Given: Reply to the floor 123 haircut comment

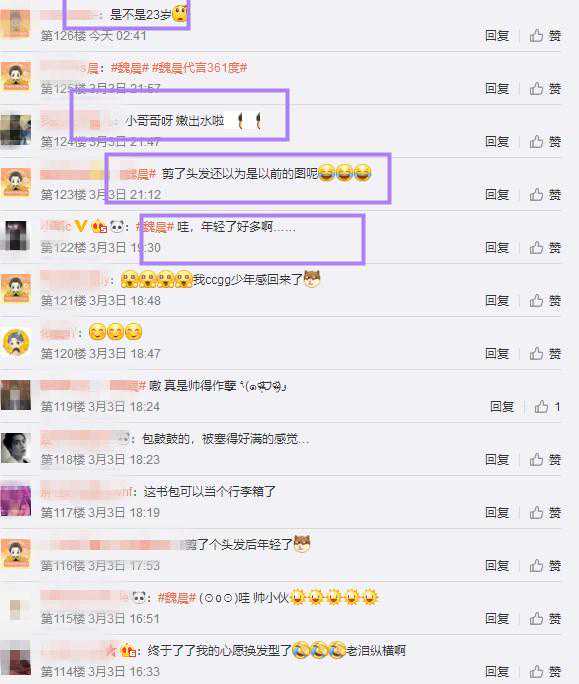Looking at the screenshot, I should [497, 195].
